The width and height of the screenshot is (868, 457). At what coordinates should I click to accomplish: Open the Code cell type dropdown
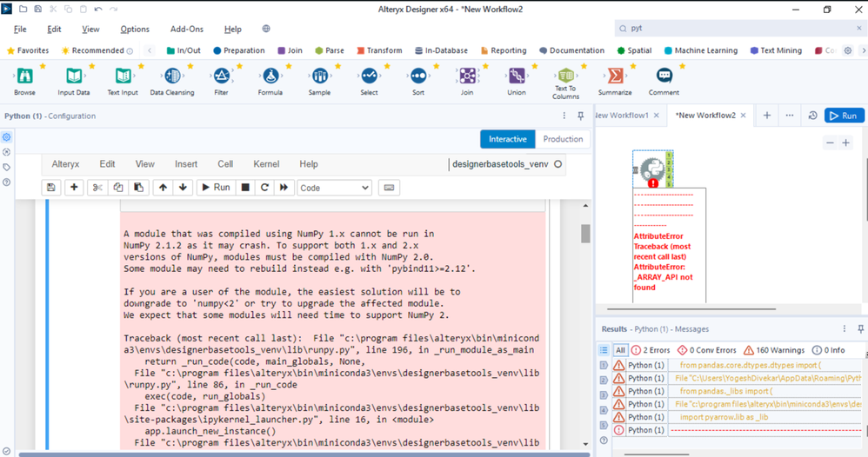(x=334, y=188)
